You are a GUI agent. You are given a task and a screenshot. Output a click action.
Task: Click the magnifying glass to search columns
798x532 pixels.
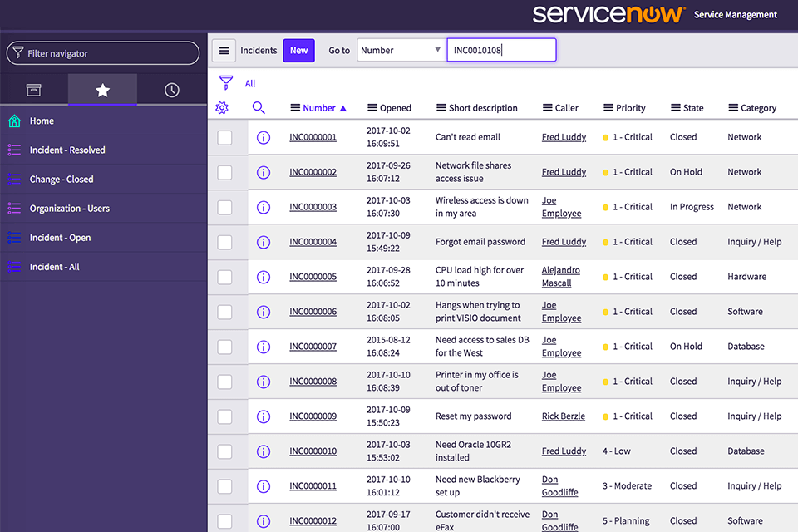[258, 107]
